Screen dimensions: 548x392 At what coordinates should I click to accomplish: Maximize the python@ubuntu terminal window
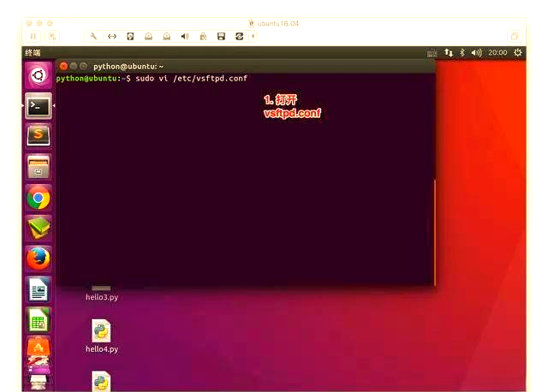[83, 66]
